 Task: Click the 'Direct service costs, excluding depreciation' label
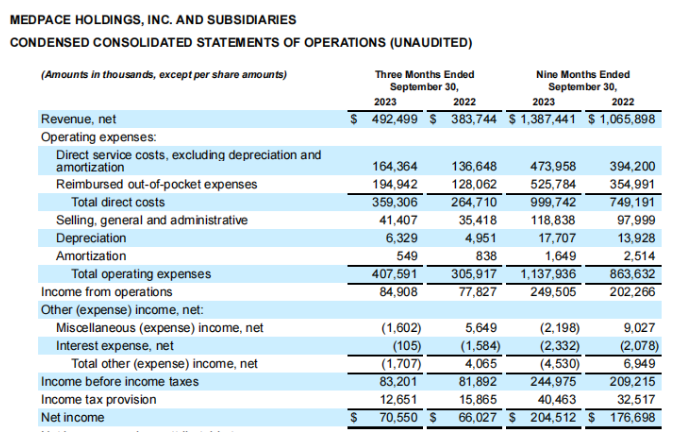(x=188, y=161)
